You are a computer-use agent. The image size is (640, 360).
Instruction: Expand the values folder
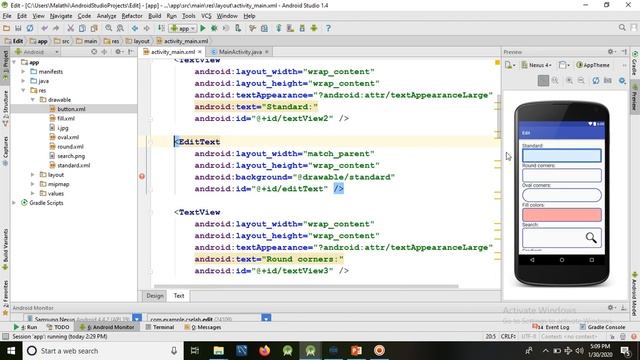pos(32,193)
